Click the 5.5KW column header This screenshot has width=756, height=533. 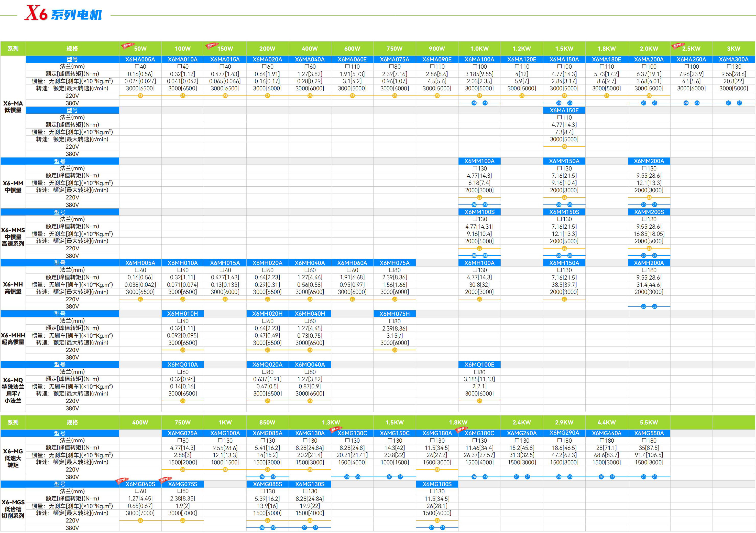(649, 422)
